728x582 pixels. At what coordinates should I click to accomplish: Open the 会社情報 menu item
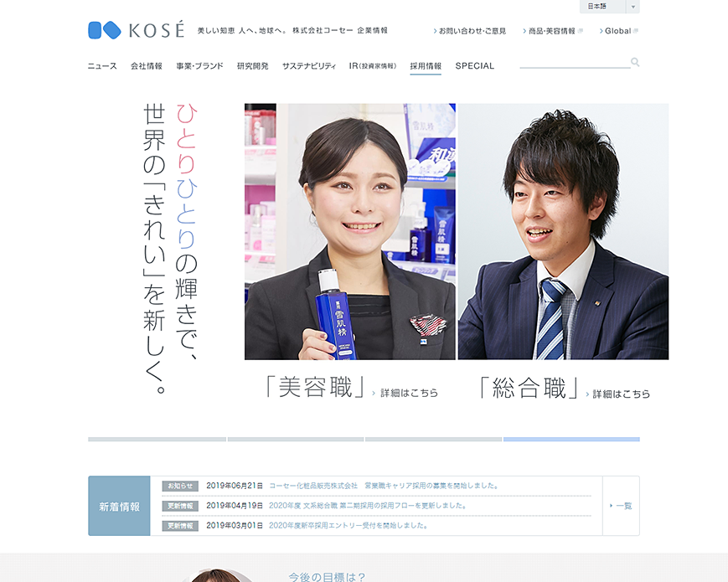(147, 64)
